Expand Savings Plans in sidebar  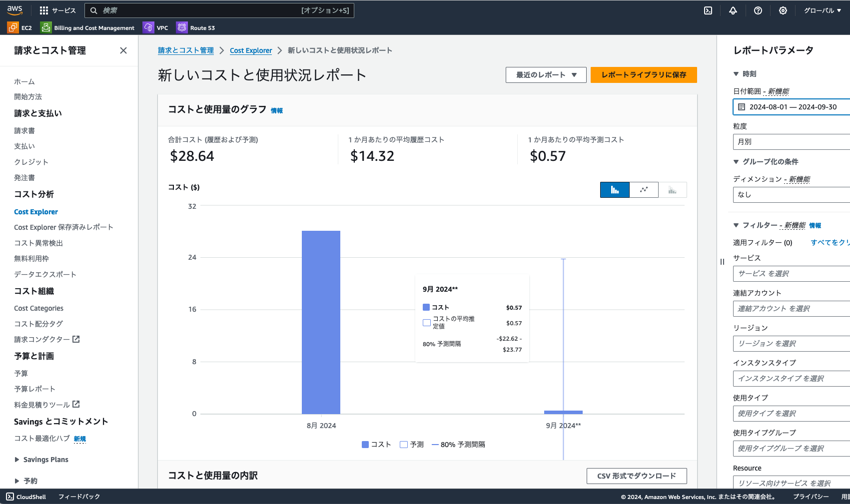(x=17, y=460)
